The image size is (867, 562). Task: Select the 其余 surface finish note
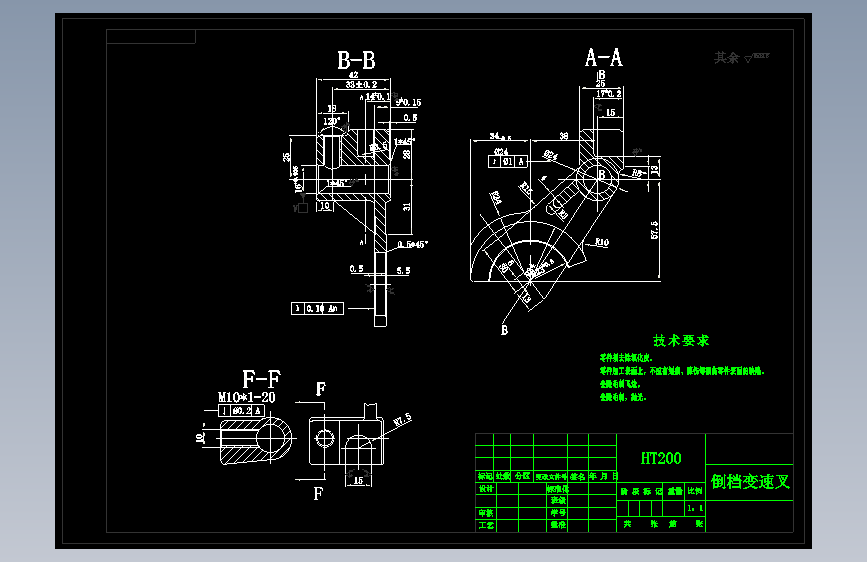(741, 58)
